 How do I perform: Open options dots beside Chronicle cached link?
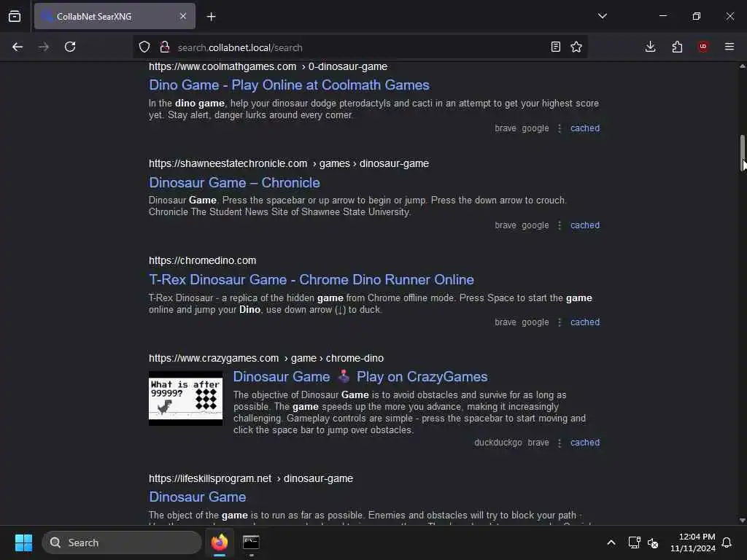560,225
